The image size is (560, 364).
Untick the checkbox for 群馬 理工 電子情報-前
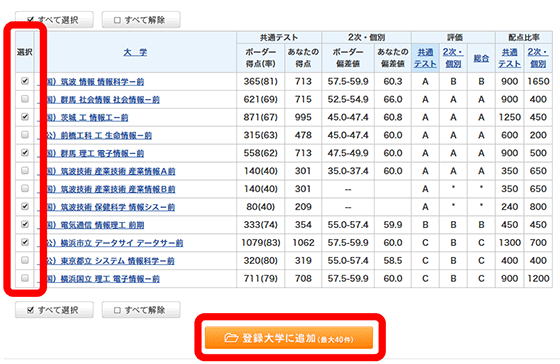tap(25, 153)
